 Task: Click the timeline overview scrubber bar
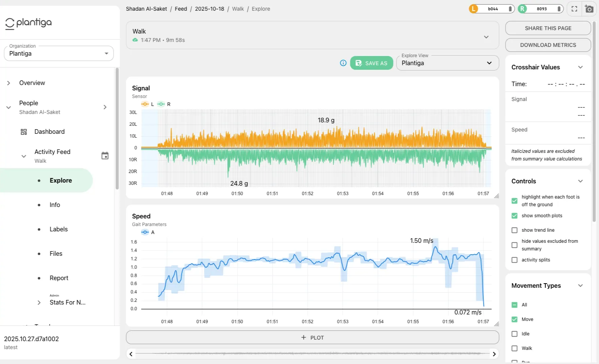coord(312,354)
